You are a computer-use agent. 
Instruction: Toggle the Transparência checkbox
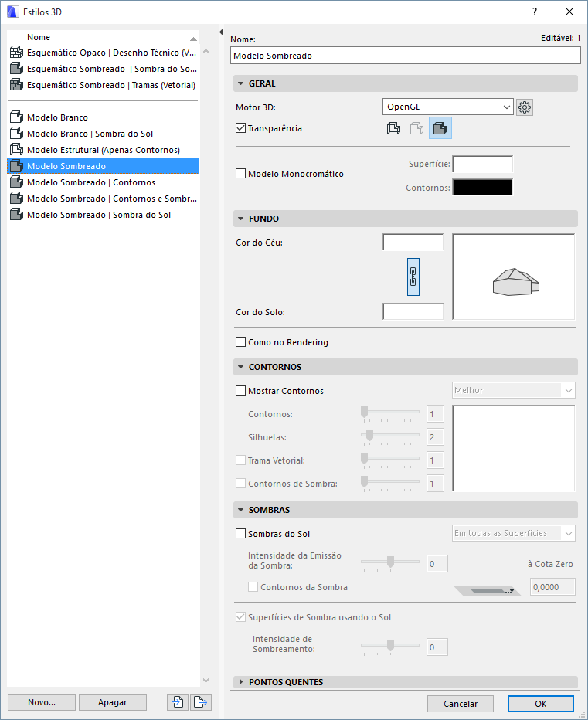point(240,128)
